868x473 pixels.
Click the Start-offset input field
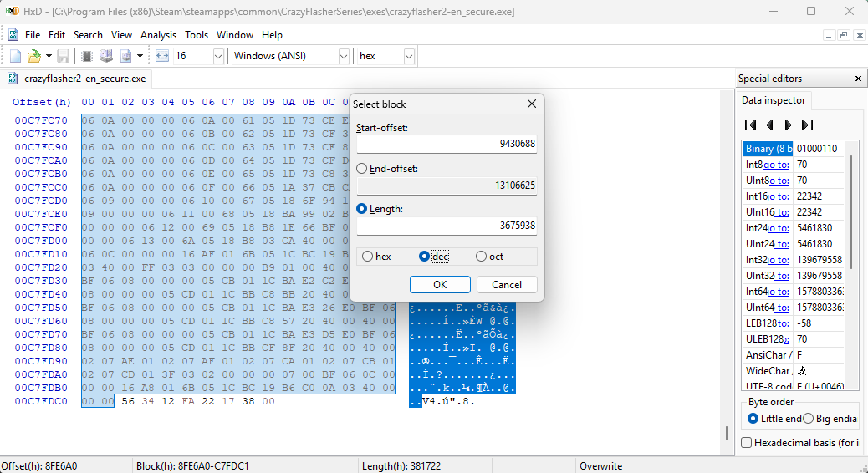(x=446, y=144)
